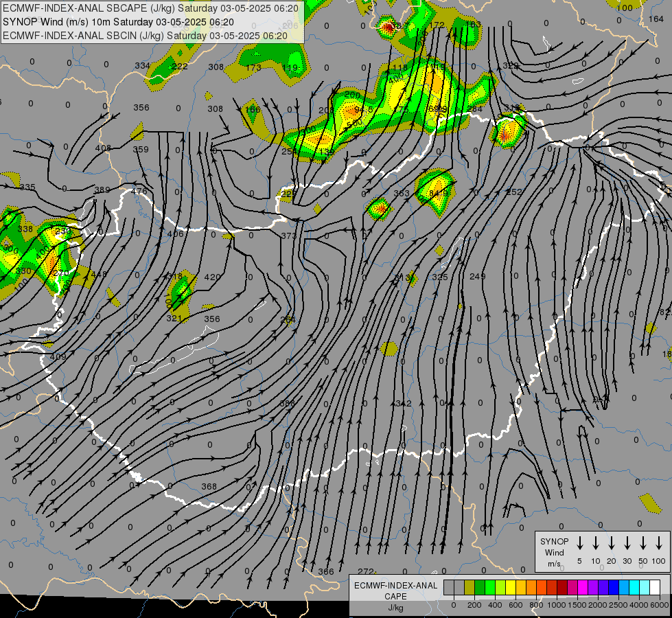Pick the bright magenta CAPE legend swatch

coord(583,587)
